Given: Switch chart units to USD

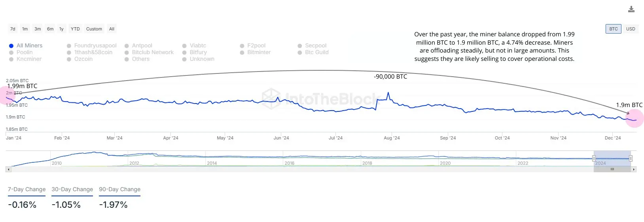Looking at the screenshot, I should pos(631,29).
